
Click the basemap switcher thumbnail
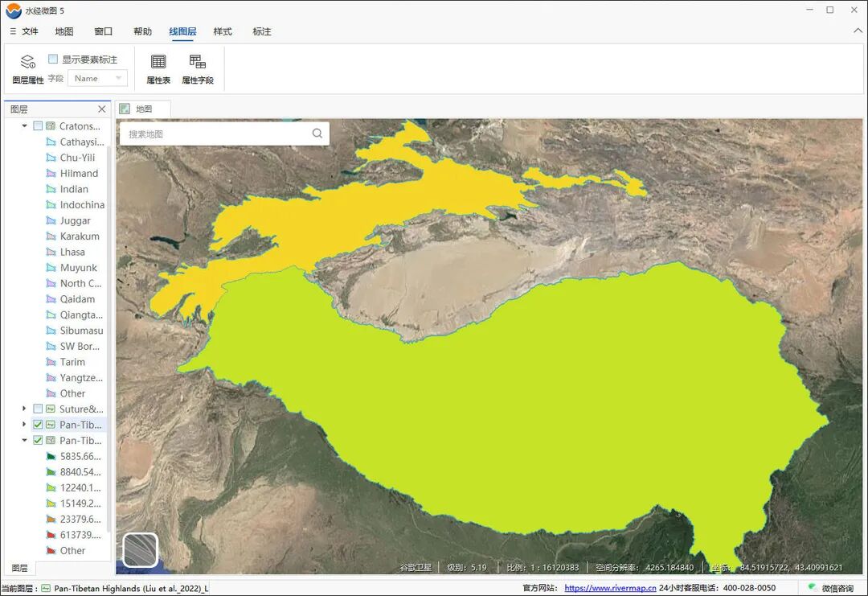[141, 549]
